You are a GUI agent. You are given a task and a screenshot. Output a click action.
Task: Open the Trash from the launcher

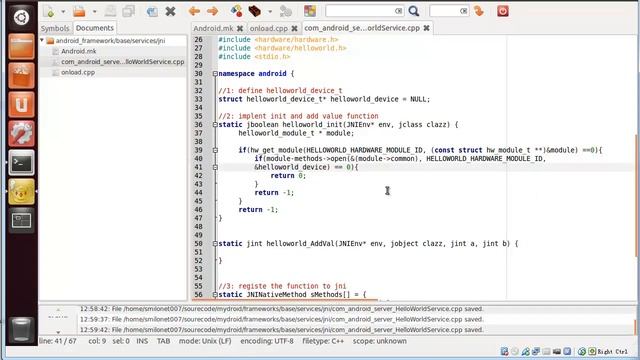tap(21, 329)
